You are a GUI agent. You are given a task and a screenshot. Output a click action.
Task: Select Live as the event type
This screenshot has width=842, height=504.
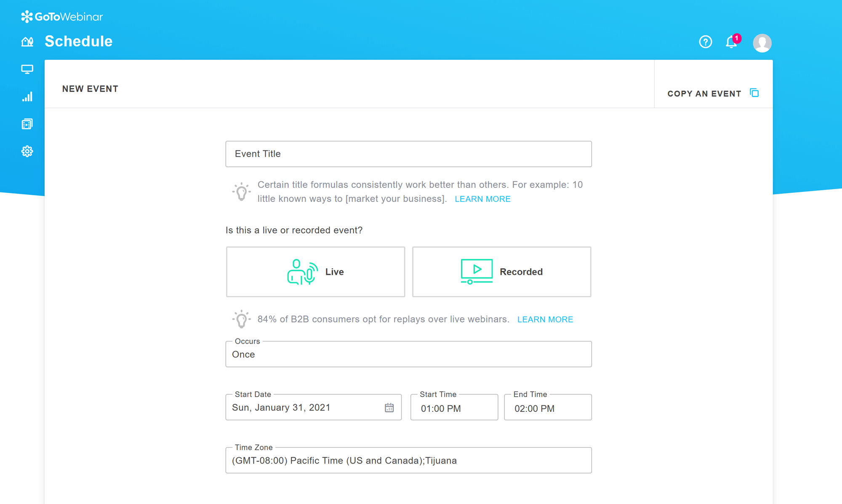coord(315,272)
